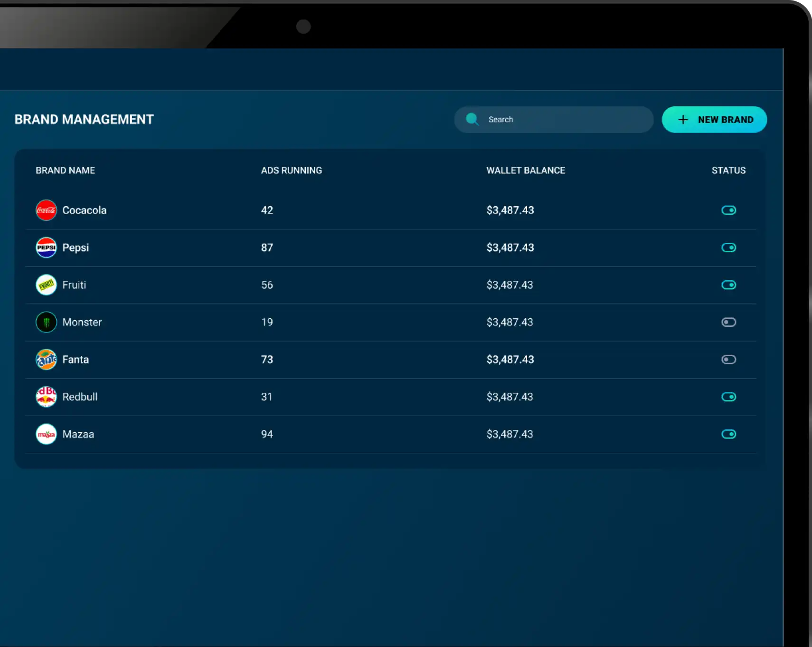The height and width of the screenshot is (647, 812).
Task: Click the search magnifier icon
Action: [472, 119]
